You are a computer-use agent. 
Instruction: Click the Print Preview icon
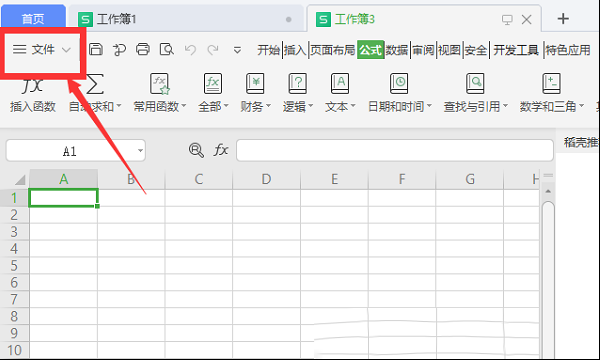tap(166, 49)
